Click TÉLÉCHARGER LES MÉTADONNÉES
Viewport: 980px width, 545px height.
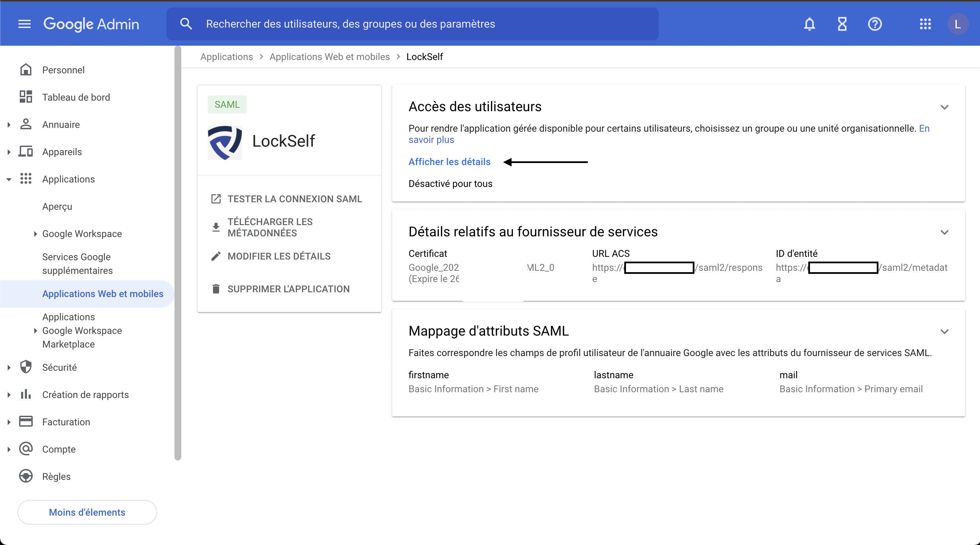[270, 227]
